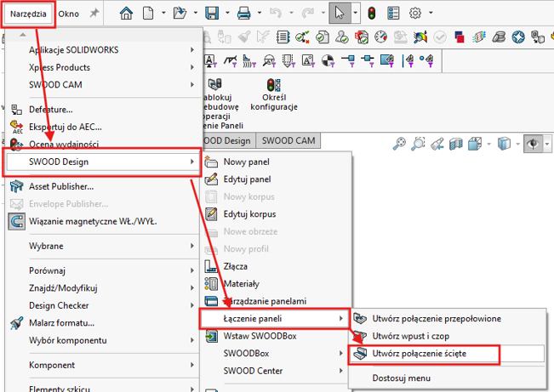Open the Łączenie paneli submenu

pos(276,319)
